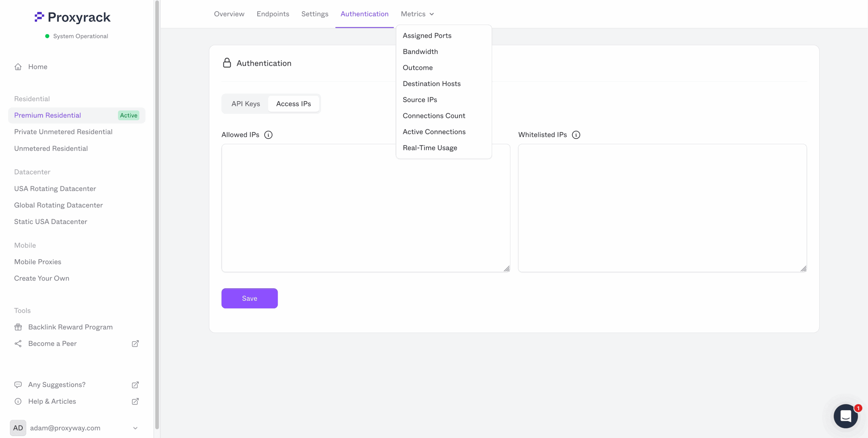Click the Proxyrack logo
Screen dimensions: 868x438
[x=73, y=17]
